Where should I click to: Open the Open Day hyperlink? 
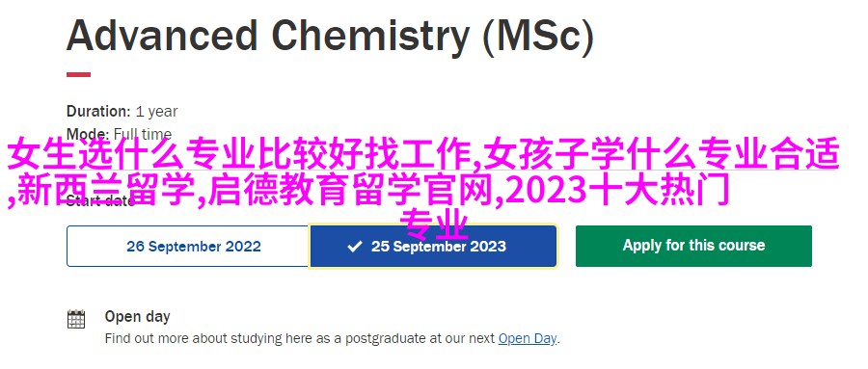pos(528,338)
